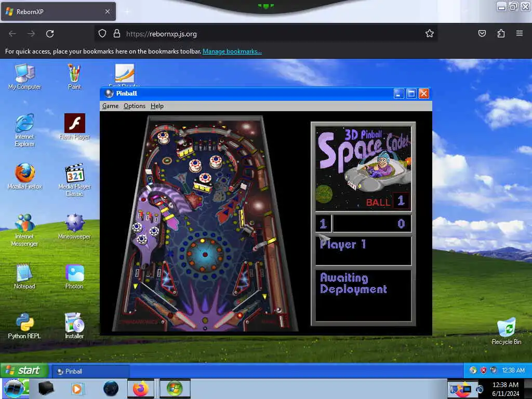
Task: Select the Minesweeper desktop icon
Action: 74,227
